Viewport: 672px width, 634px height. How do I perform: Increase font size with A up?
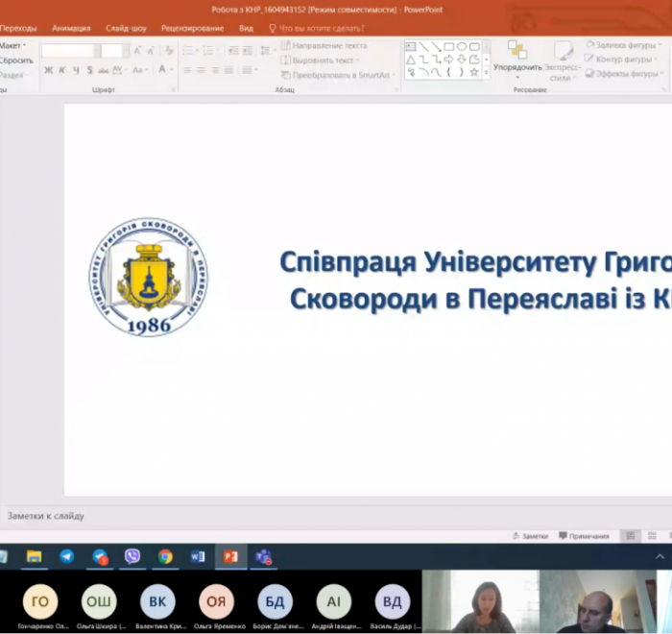pyautogui.click(x=137, y=51)
